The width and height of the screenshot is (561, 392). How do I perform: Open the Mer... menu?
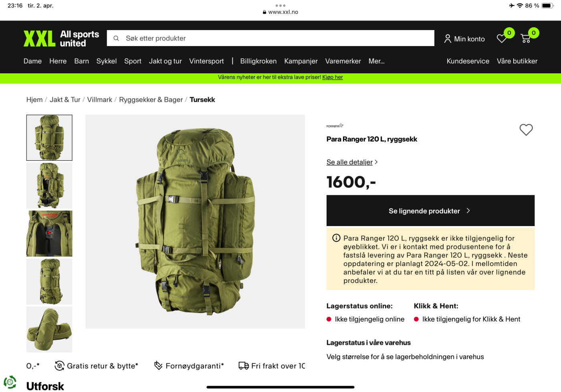[376, 61]
